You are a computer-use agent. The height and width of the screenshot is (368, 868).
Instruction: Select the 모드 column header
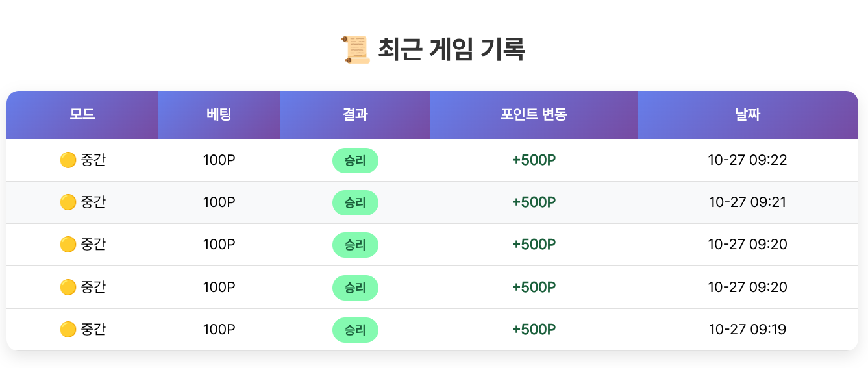tap(82, 115)
